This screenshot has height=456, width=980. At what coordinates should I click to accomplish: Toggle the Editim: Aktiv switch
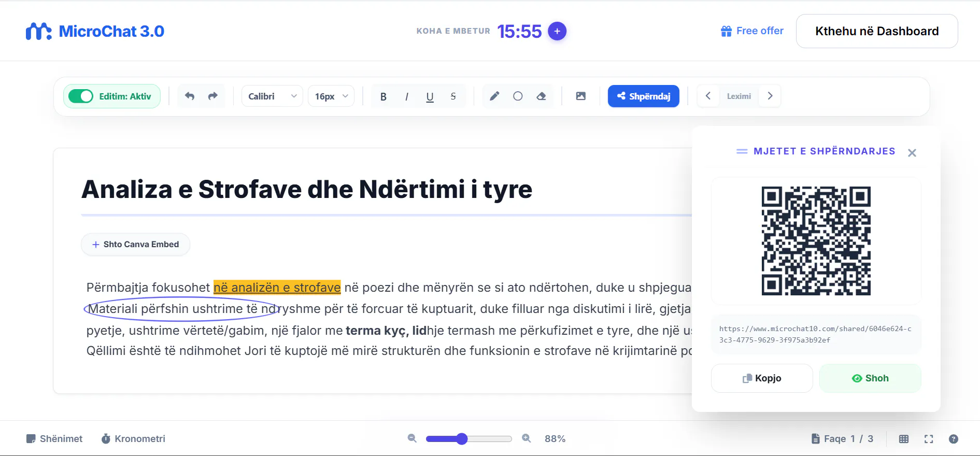(81, 96)
